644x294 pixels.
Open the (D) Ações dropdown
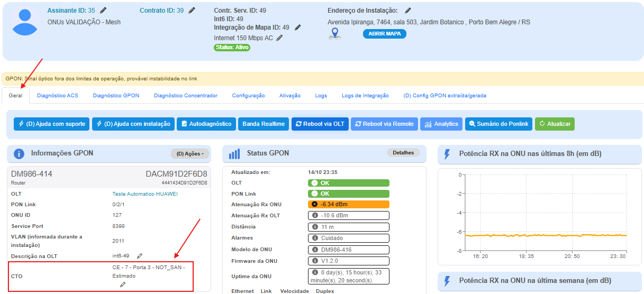(x=190, y=154)
